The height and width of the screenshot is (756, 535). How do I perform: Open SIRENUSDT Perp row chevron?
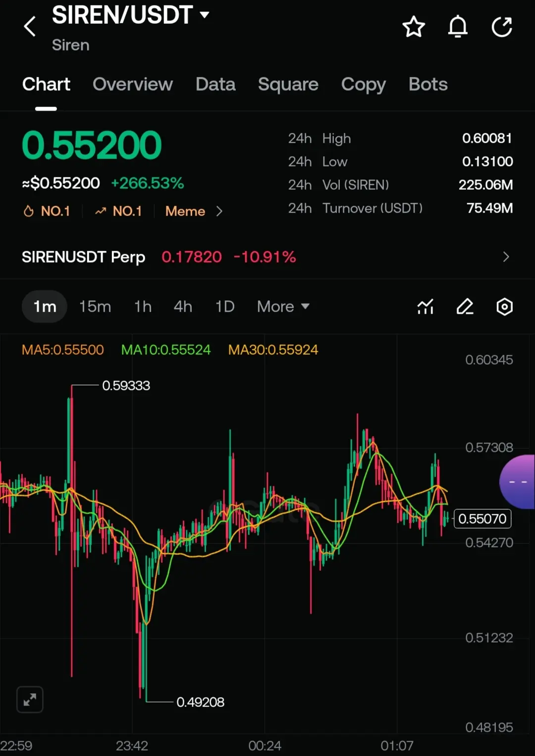[506, 257]
